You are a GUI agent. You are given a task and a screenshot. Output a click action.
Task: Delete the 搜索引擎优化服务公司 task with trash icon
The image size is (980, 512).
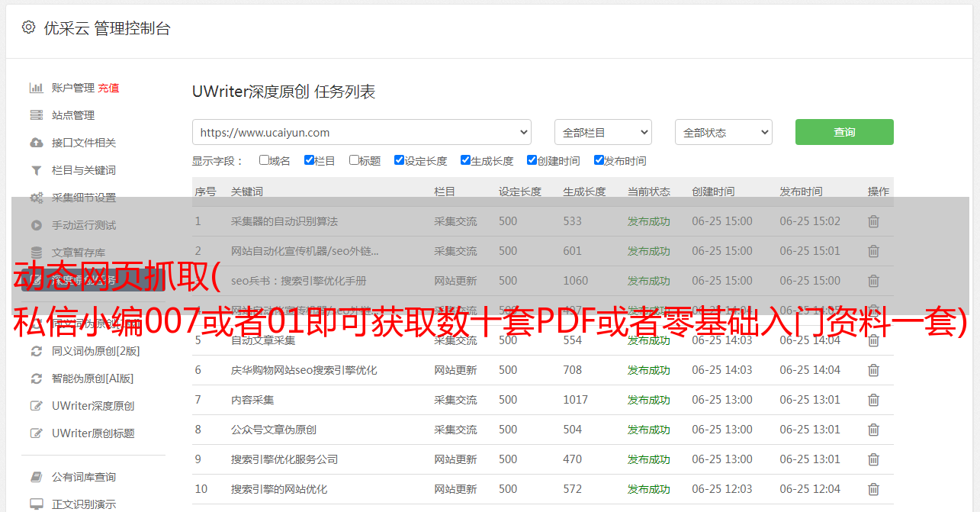coord(873,459)
